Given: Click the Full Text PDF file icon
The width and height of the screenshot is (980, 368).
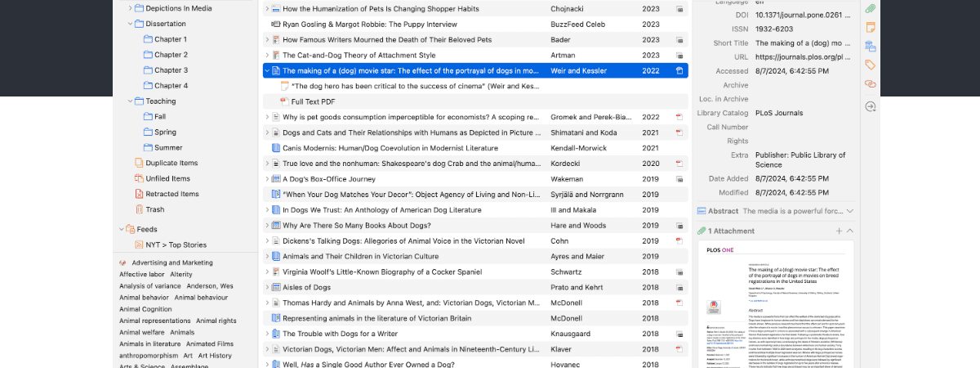Looking at the screenshot, I should click(284, 101).
